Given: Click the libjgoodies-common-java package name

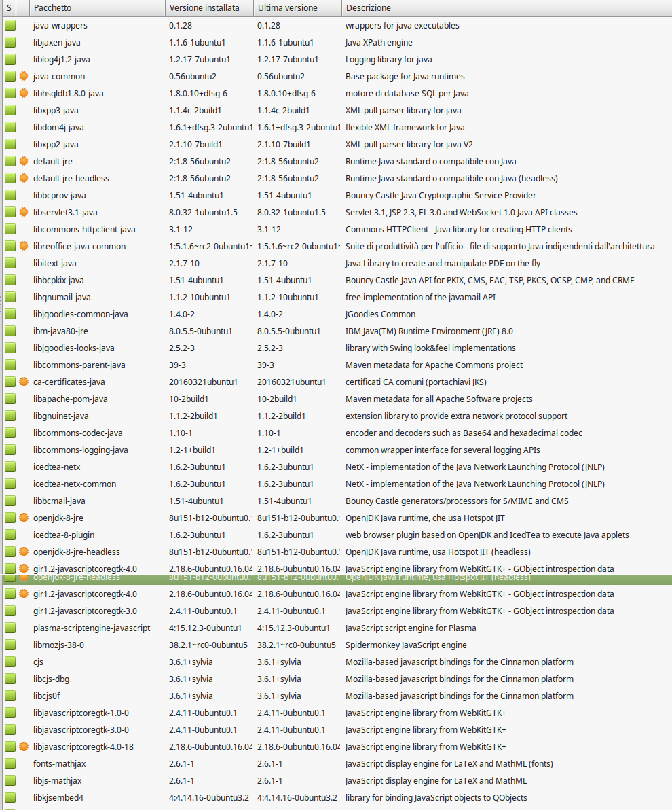Looking at the screenshot, I should pyautogui.click(x=81, y=314).
